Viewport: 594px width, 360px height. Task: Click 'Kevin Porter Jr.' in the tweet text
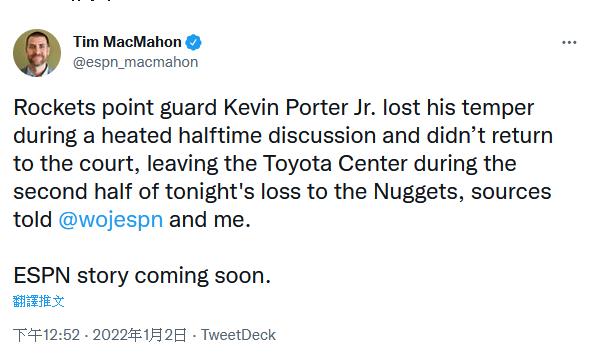click(299, 108)
